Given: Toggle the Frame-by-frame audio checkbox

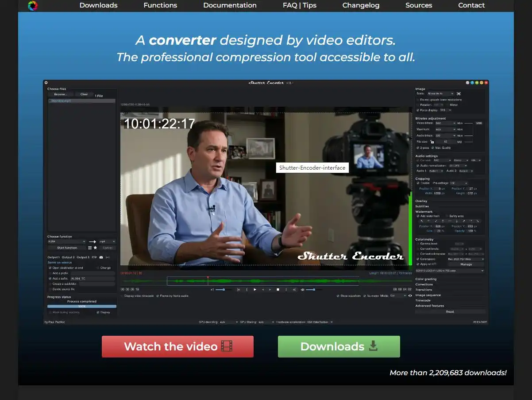Looking at the screenshot, I should click(x=158, y=295).
